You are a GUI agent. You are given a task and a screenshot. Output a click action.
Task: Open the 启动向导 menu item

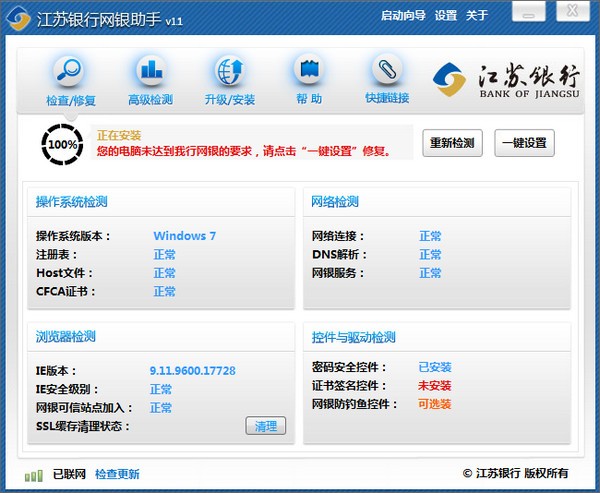tap(403, 15)
